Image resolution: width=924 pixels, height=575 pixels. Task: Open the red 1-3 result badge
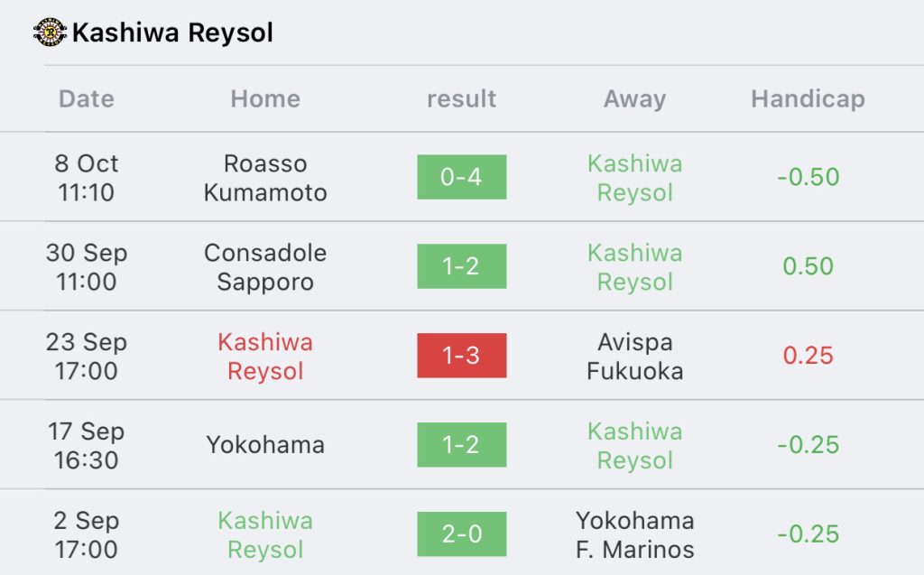(x=461, y=355)
